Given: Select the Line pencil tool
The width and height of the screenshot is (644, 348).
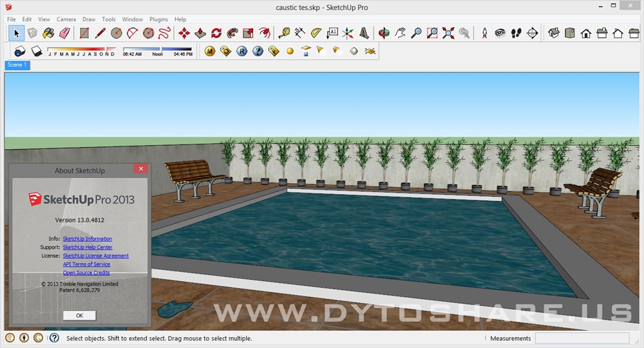Looking at the screenshot, I should click(x=100, y=34).
